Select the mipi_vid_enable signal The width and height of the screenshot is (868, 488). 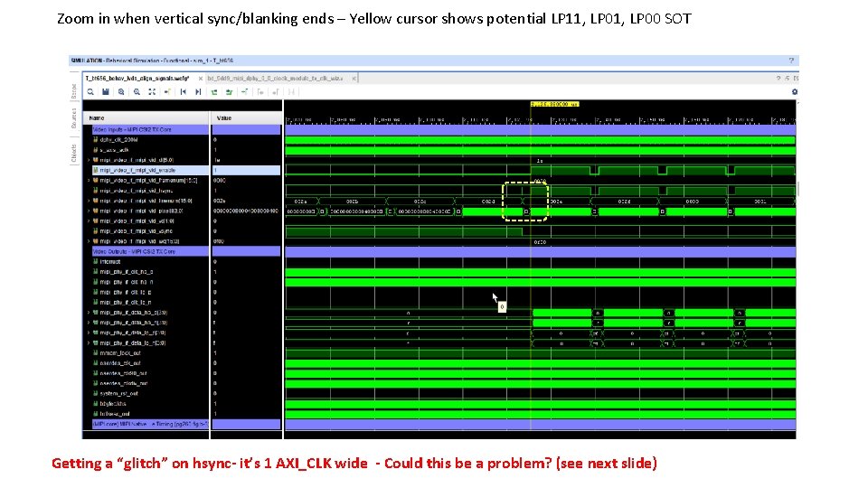[x=151, y=171]
